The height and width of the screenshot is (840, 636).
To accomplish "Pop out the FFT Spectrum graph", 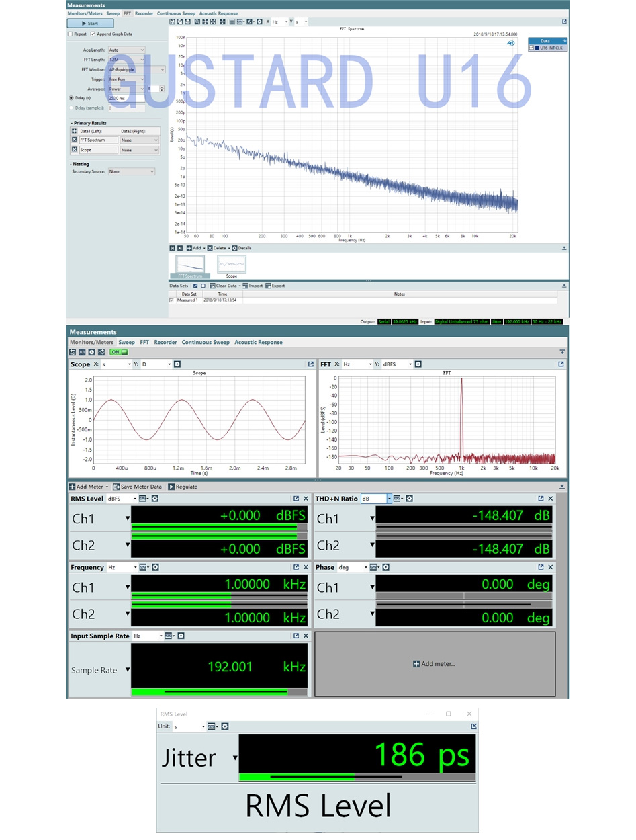I will 564,22.
